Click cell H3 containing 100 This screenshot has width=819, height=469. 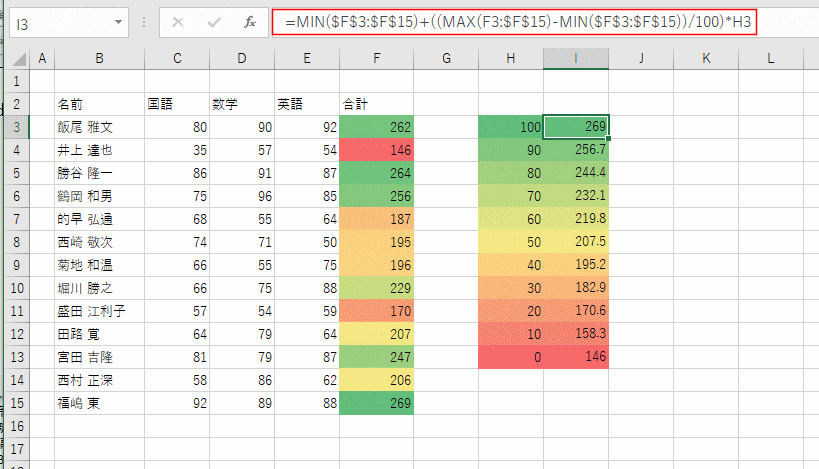coord(511,127)
